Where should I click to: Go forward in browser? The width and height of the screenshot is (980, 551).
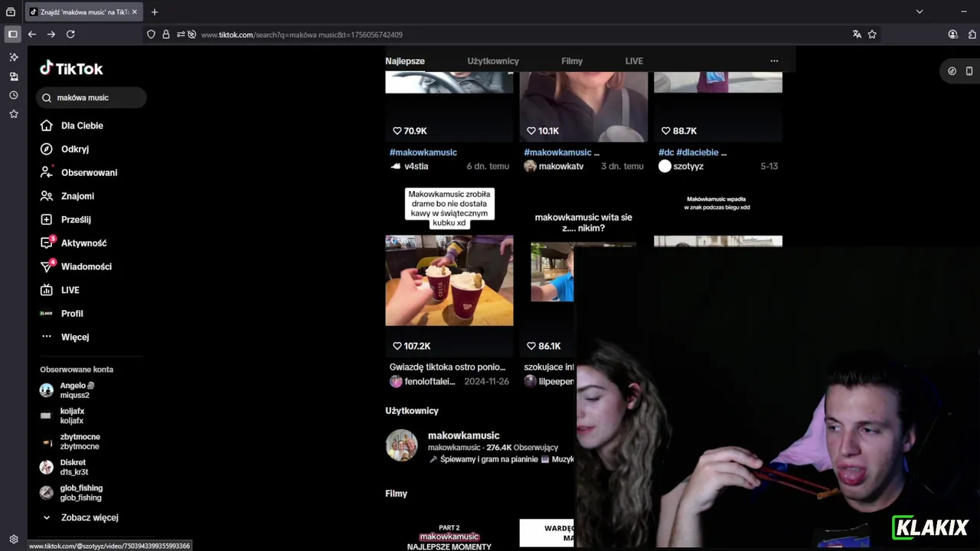click(x=51, y=34)
